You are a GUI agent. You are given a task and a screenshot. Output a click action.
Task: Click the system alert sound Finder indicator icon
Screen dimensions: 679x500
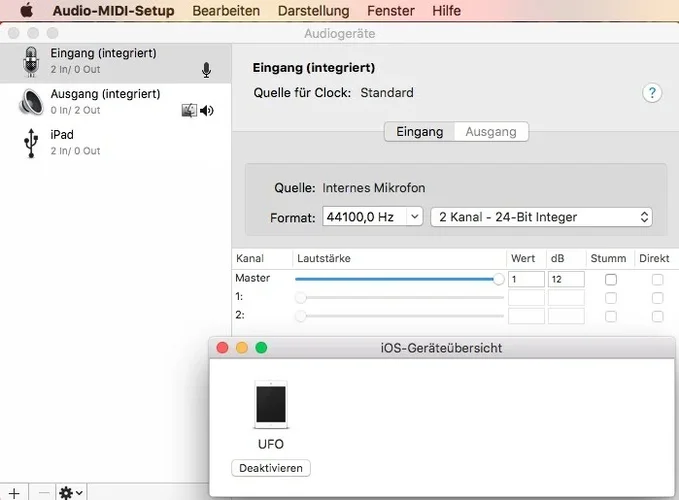(x=189, y=110)
